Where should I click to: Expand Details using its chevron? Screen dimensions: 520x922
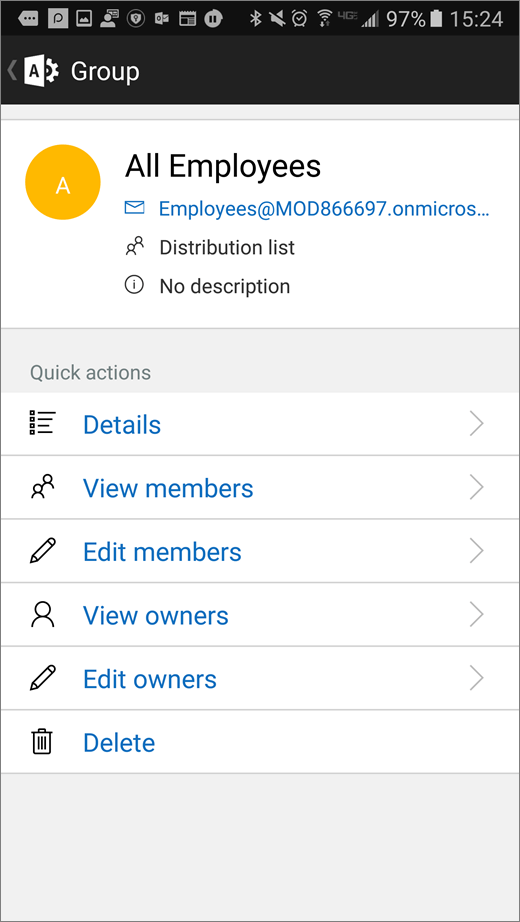(477, 423)
